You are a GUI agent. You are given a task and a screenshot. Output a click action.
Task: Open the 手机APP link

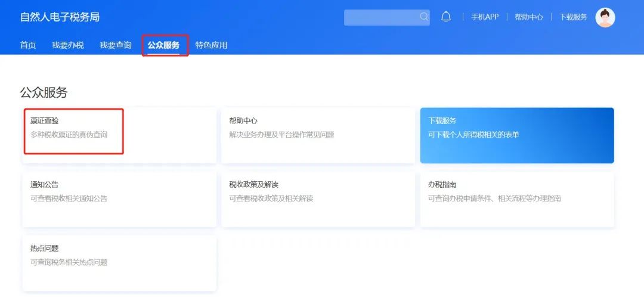484,17
